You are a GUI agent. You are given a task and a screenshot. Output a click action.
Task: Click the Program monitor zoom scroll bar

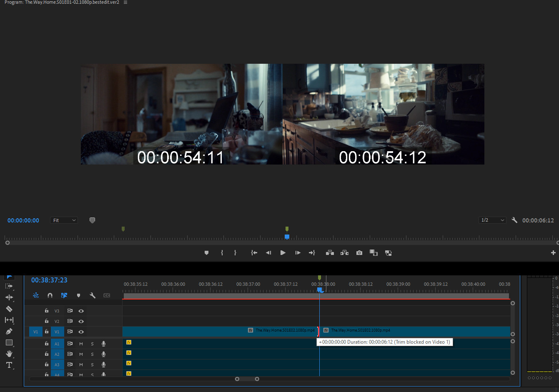pyautogui.click(x=283, y=242)
